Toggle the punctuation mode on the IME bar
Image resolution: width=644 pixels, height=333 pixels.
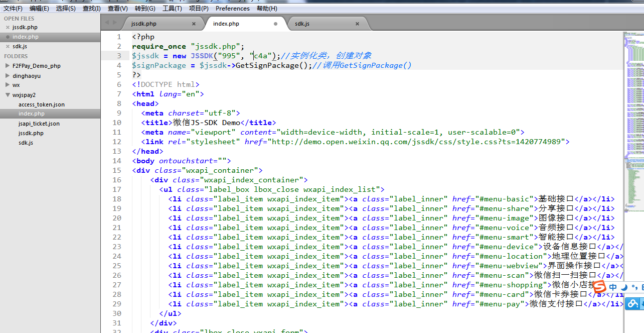coord(634,287)
